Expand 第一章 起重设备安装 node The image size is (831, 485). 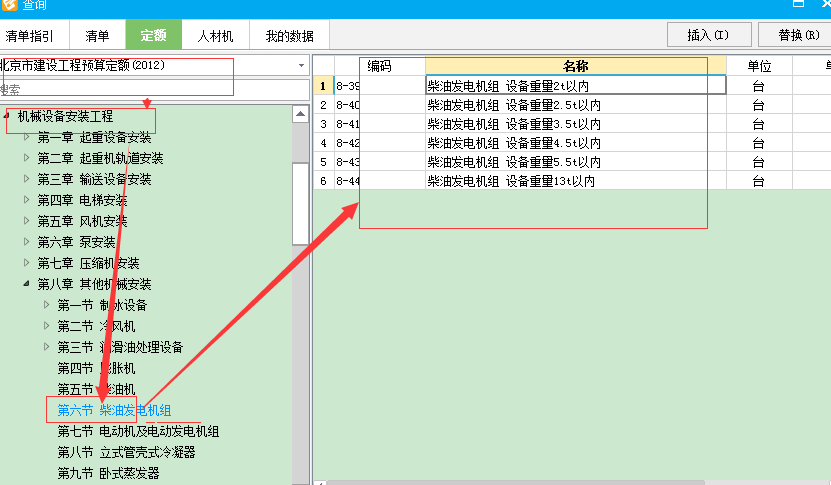coord(26,137)
